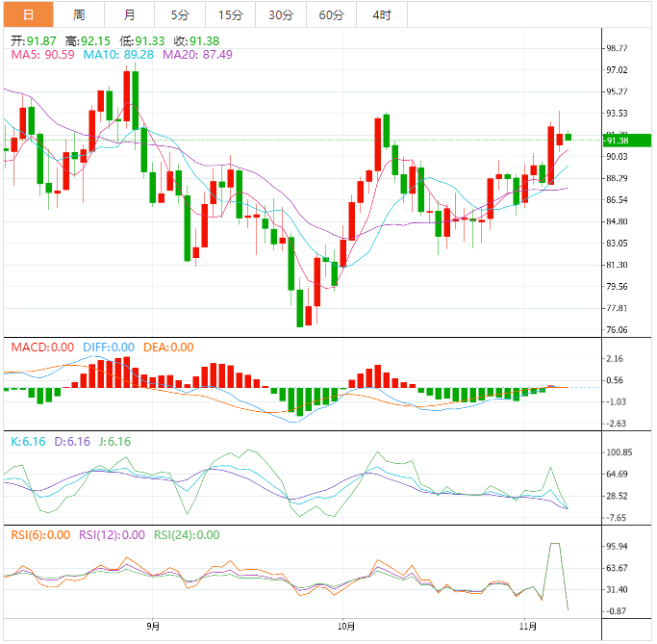Select the RSI(24) legend label

pos(189,535)
